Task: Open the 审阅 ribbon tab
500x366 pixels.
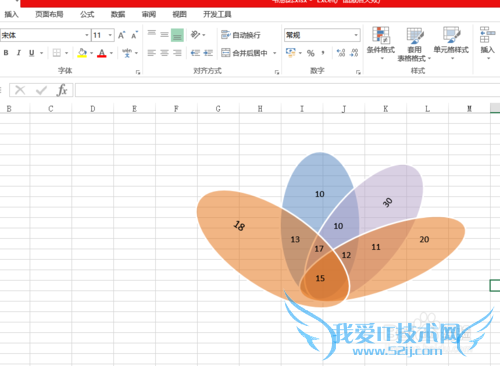Action: [149, 14]
